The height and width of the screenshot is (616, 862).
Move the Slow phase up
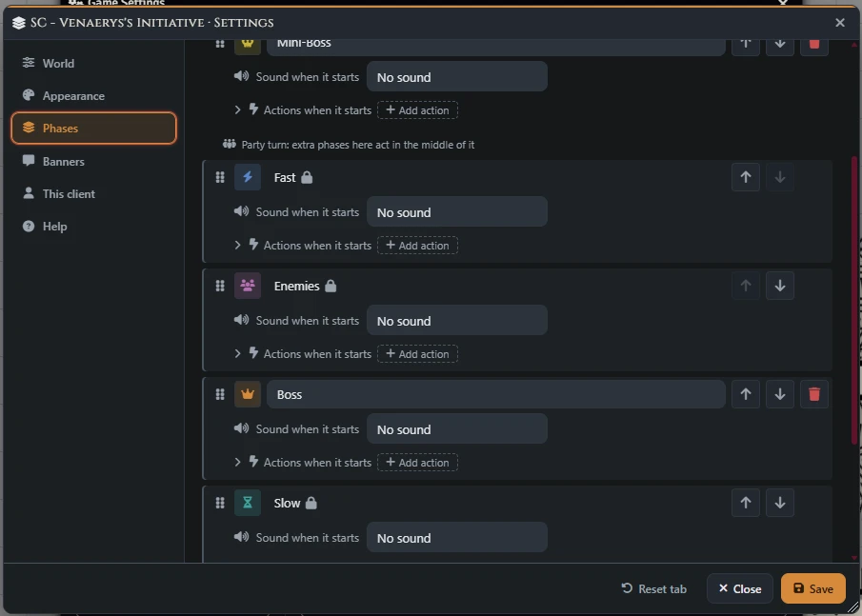(746, 503)
